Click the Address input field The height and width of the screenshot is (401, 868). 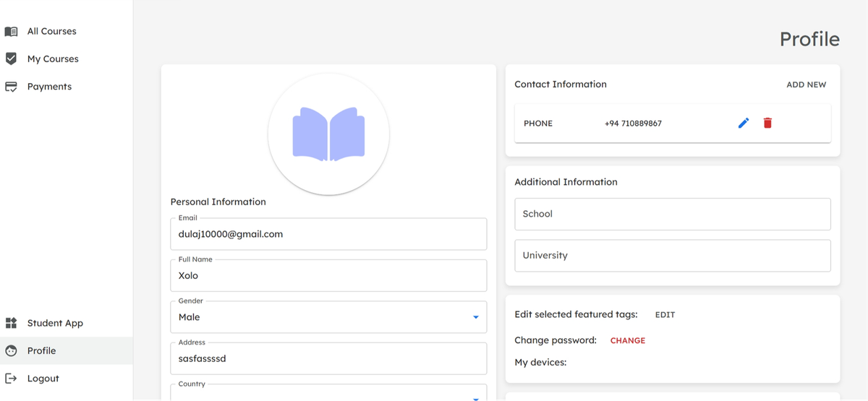[328, 358]
